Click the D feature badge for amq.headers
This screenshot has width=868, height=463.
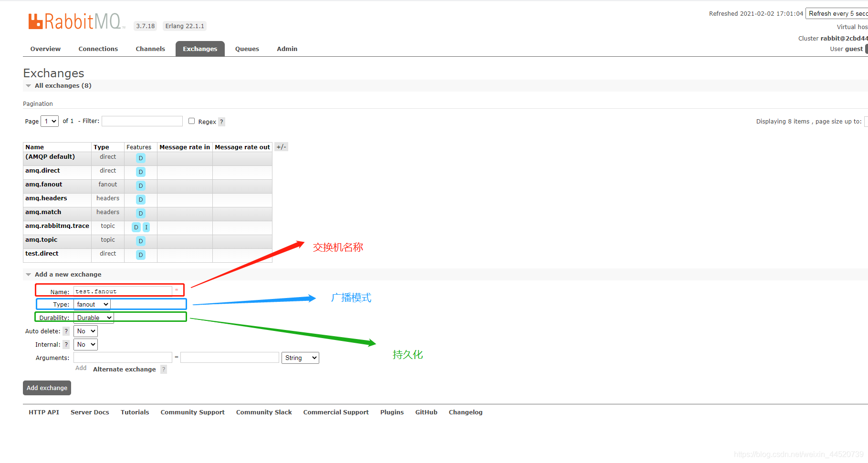141,200
